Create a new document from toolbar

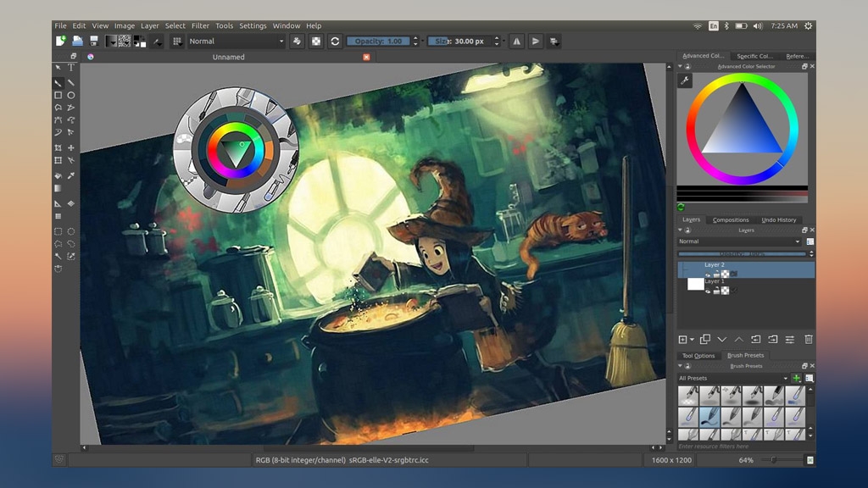point(61,41)
